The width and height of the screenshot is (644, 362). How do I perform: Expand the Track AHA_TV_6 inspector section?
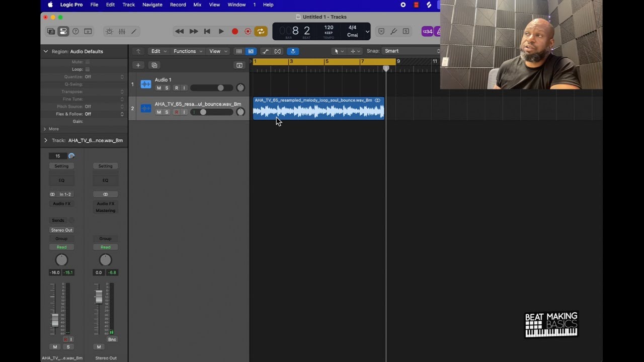click(45, 140)
